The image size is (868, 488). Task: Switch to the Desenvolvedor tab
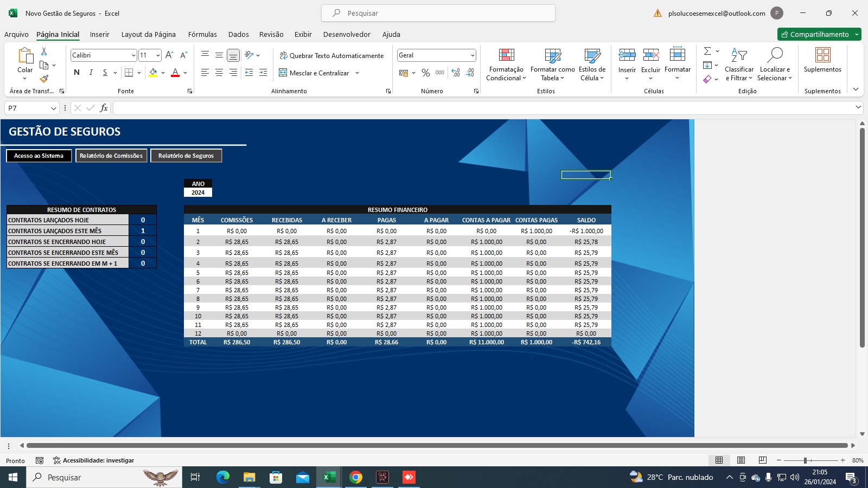point(347,34)
